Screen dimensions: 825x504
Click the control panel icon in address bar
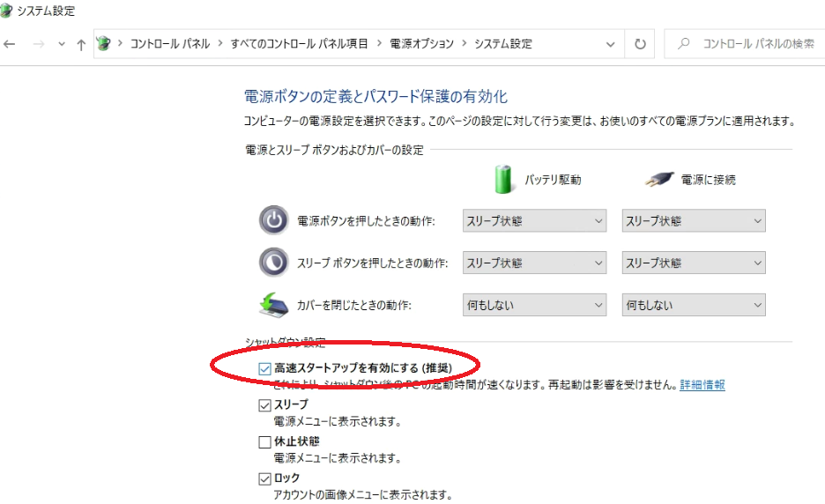click(104, 44)
